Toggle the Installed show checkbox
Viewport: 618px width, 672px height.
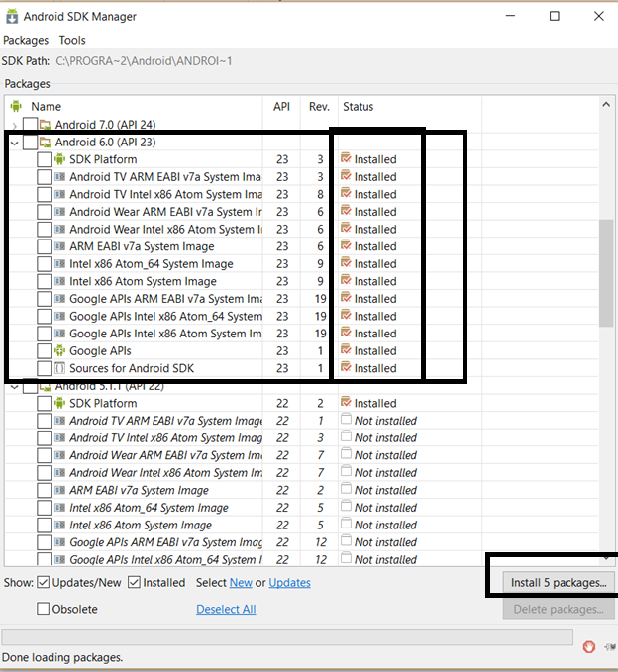tap(134, 582)
